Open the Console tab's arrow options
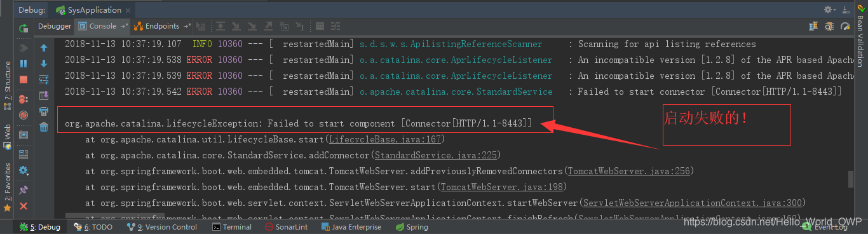 (123, 26)
